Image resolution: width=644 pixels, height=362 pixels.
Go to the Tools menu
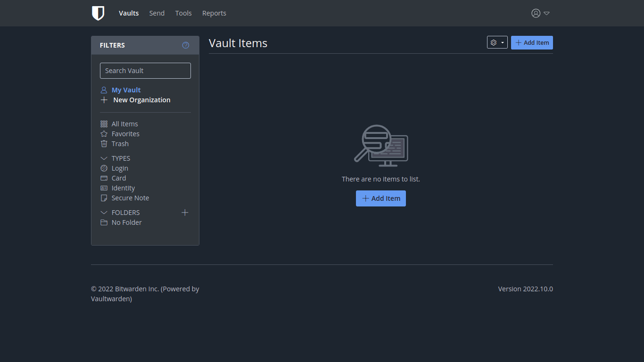point(183,13)
